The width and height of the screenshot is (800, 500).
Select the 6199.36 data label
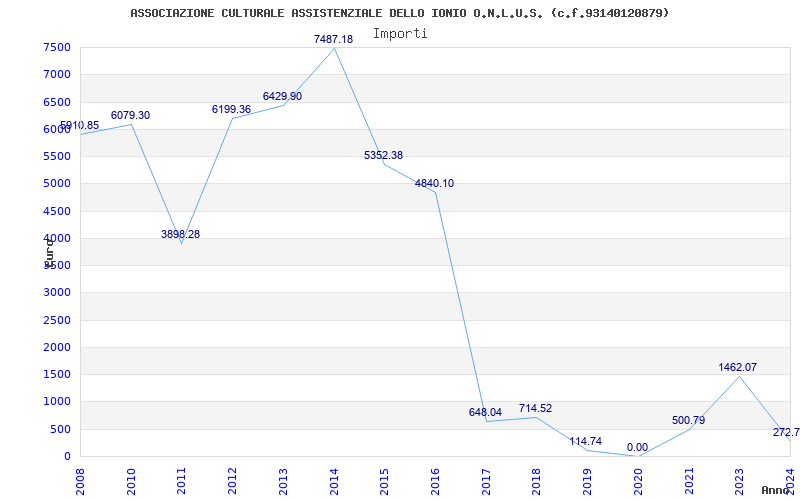pos(232,109)
